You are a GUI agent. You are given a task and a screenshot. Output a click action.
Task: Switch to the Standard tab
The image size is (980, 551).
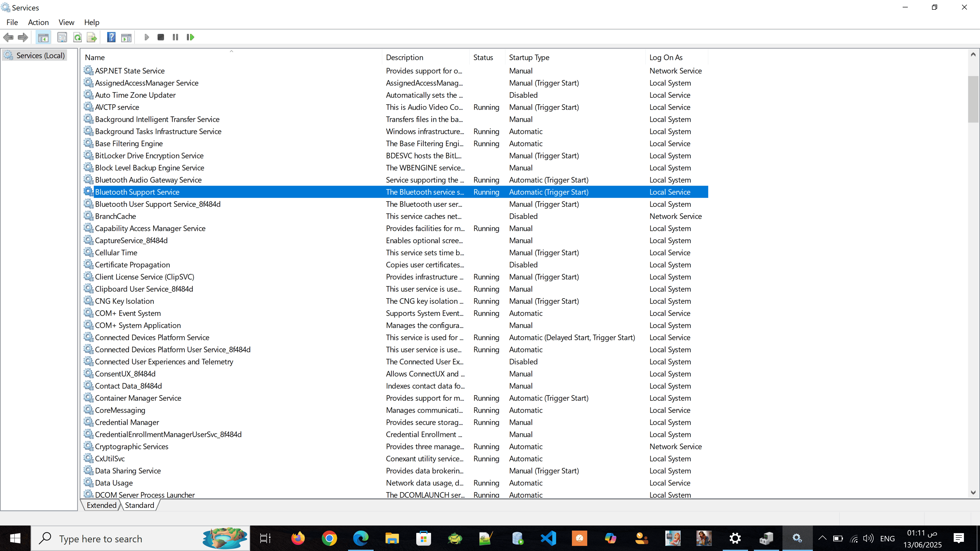click(139, 505)
